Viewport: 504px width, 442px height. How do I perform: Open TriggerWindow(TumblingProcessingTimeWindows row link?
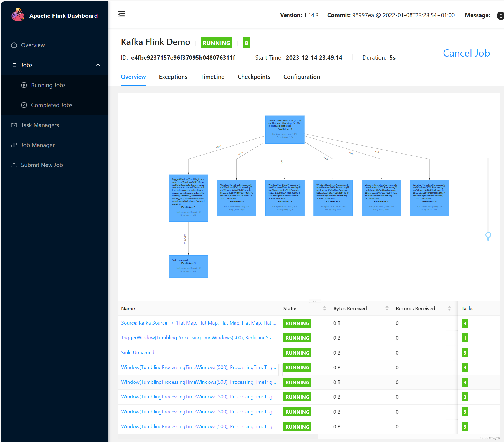[x=199, y=338]
